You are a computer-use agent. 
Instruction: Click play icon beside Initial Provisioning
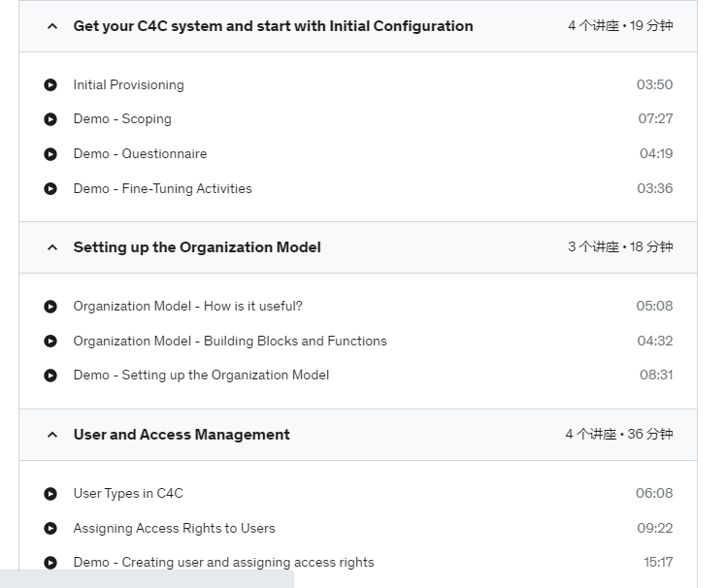[x=50, y=84]
